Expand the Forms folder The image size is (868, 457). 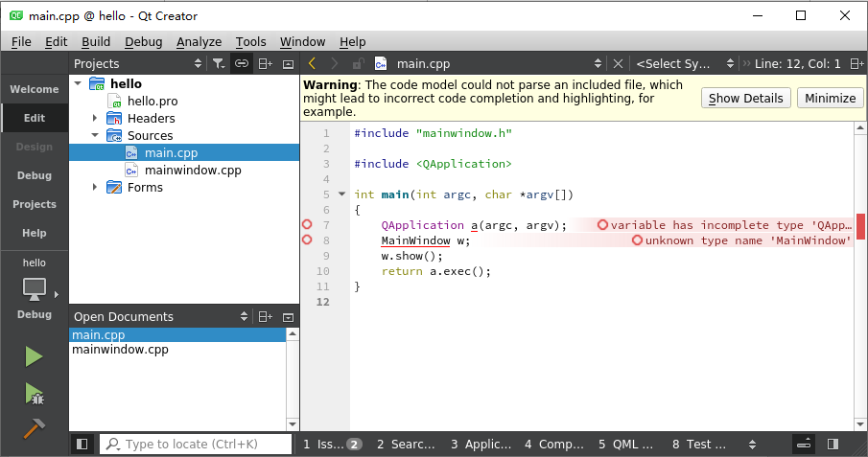(95, 187)
